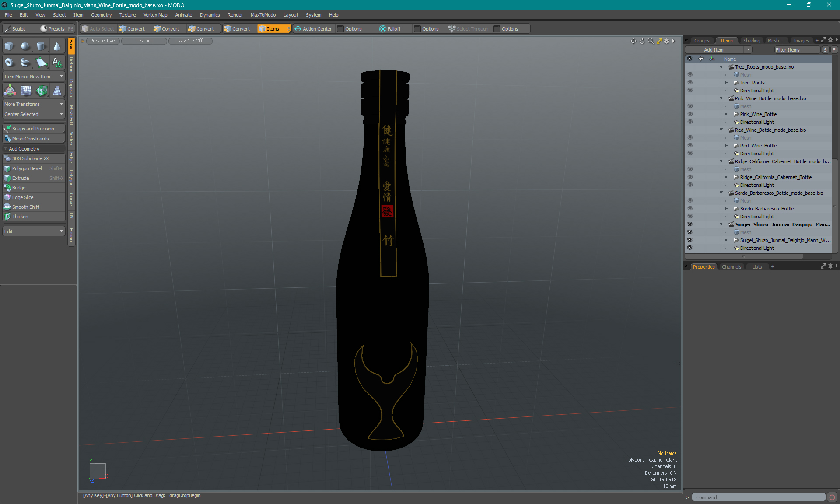Expand the Pink_Wine_Bottle group

click(x=727, y=114)
